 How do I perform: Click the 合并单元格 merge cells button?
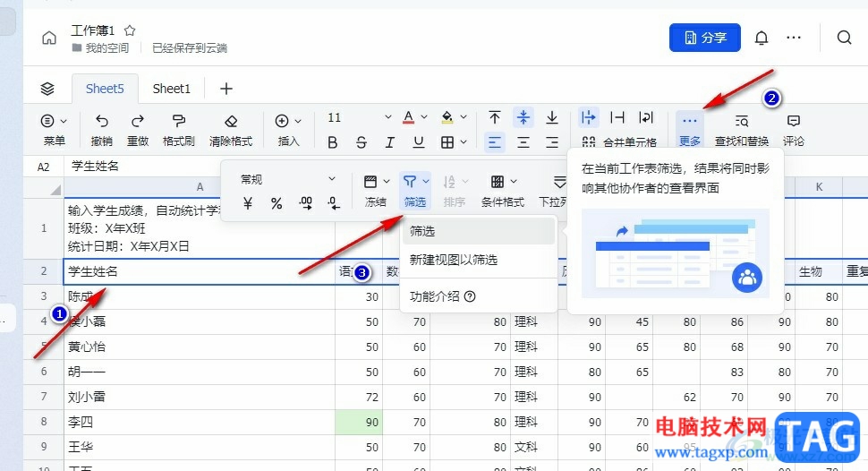[x=619, y=142]
